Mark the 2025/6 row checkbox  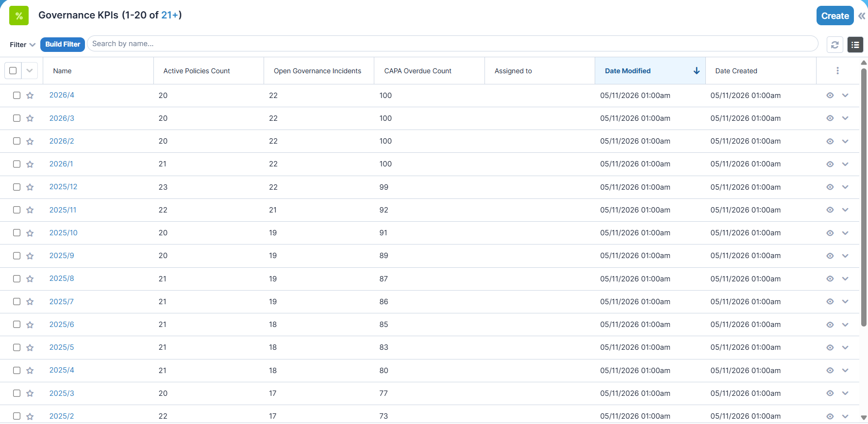pos(17,324)
